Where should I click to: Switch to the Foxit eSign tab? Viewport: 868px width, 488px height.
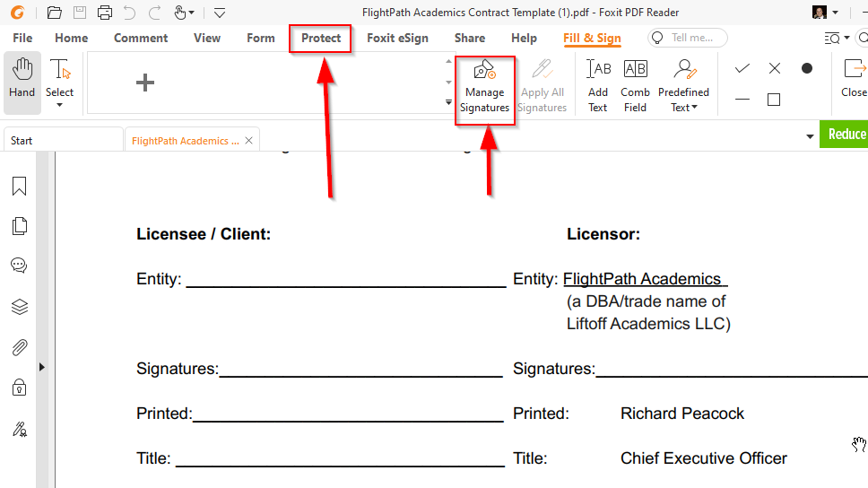tap(397, 38)
